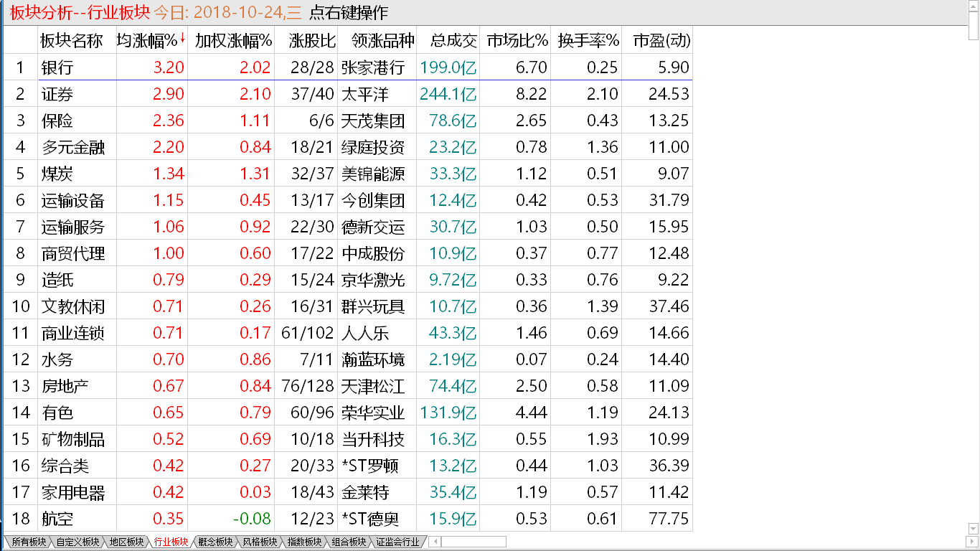Select the 商业连锁 sector name

(72, 333)
